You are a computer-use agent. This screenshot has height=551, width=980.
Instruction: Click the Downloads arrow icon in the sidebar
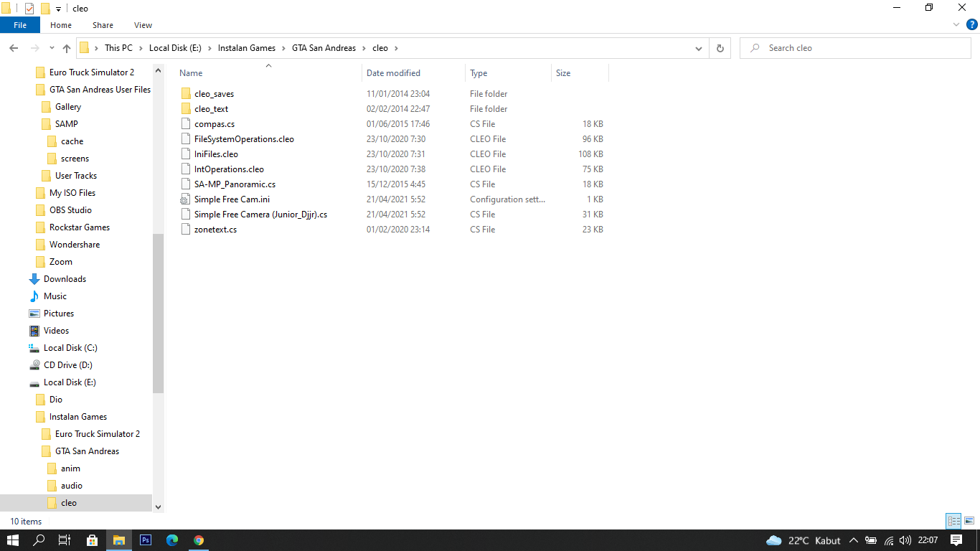tap(34, 279)
